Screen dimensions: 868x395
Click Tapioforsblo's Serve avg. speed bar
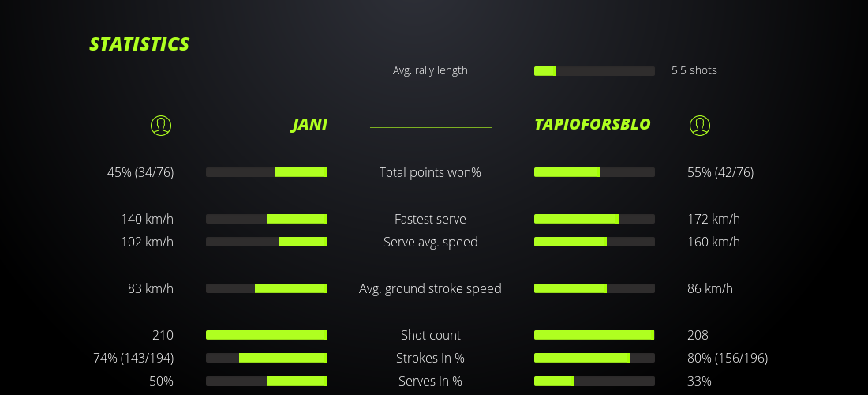(x=594, y=242)
